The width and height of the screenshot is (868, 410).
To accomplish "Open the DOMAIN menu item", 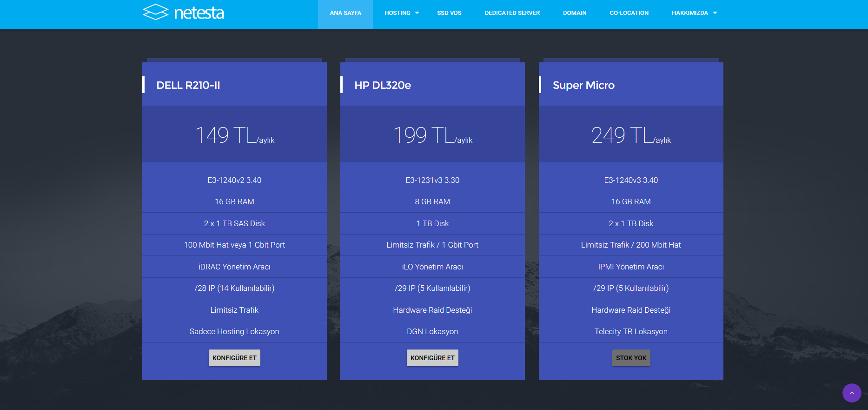I will click(x=575, y=13).
